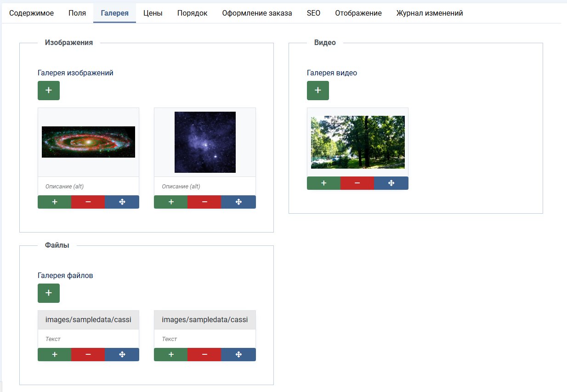The width and height of the screenshot is (567, 392).
Task: Open the Содержимое tab
Action: [x=31, y=13]
